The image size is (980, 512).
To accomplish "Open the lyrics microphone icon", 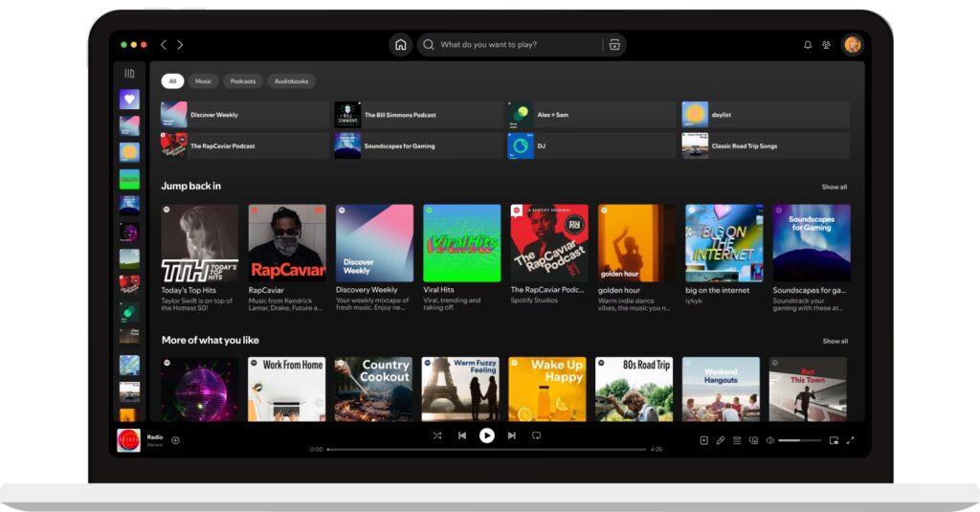I will tap(721, 440).
